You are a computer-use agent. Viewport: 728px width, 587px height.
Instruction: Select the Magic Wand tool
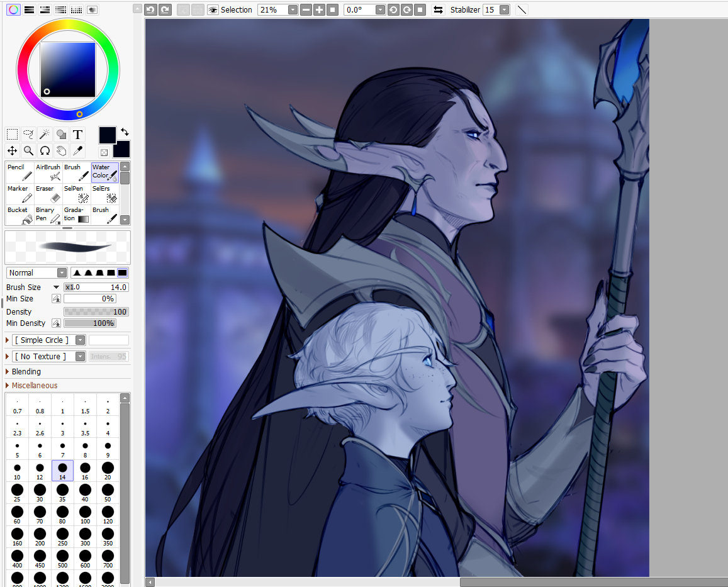(45, 134)
